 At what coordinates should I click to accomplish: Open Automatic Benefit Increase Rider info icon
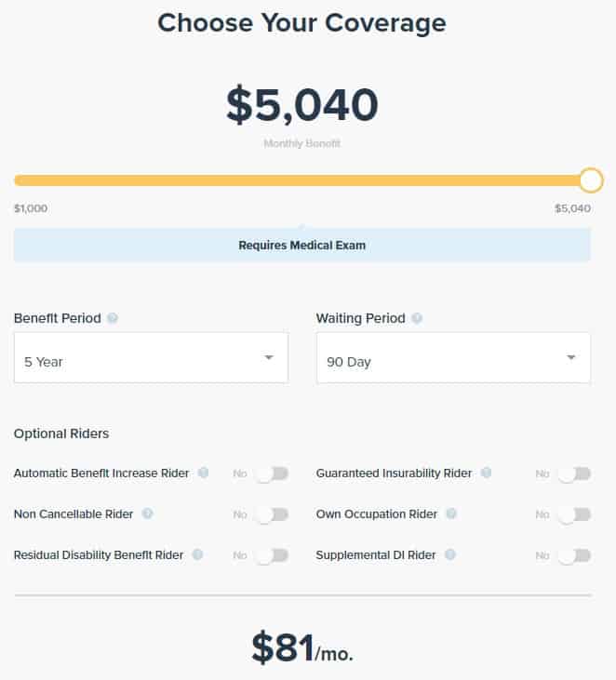[x=203, y=473]
